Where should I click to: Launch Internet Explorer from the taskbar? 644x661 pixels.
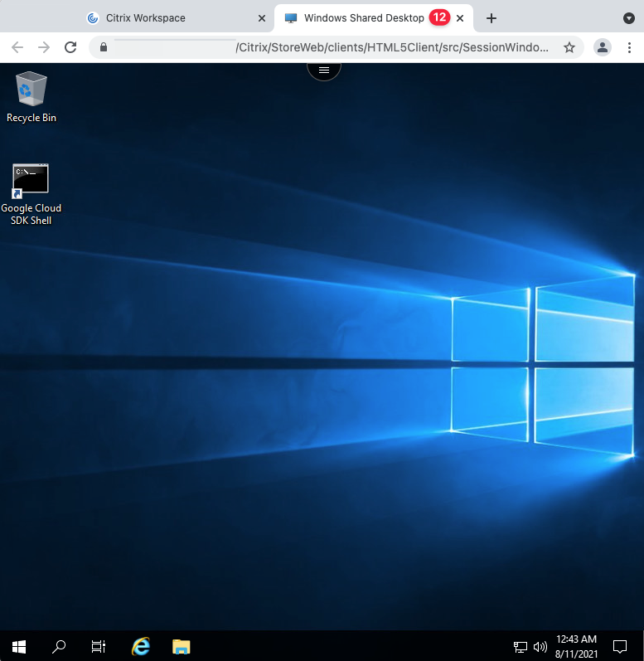[141, 646]
